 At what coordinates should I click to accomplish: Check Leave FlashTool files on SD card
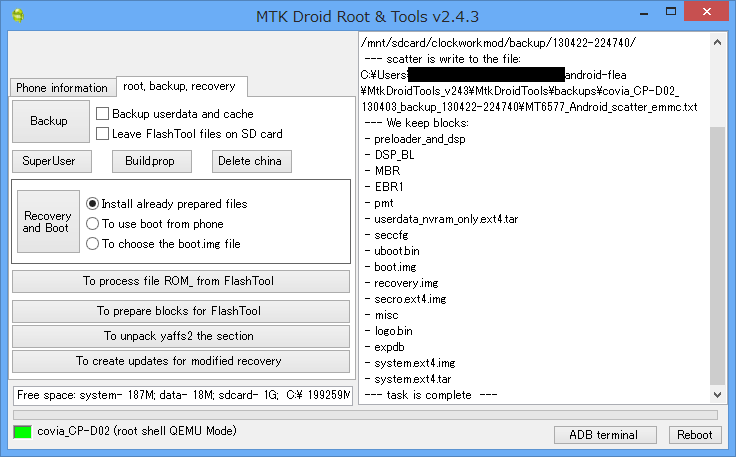(102, 134)
